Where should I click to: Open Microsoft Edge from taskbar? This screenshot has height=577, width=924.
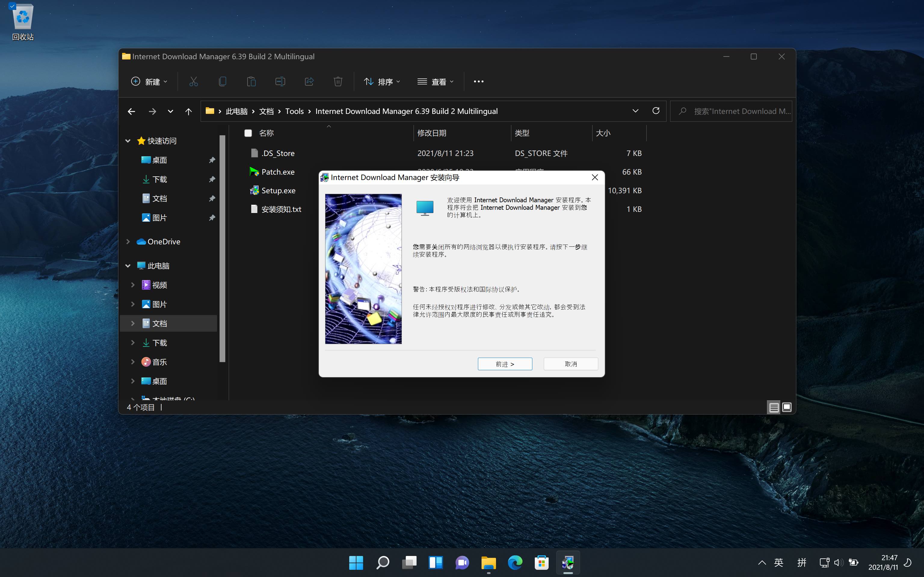[515, 563]
